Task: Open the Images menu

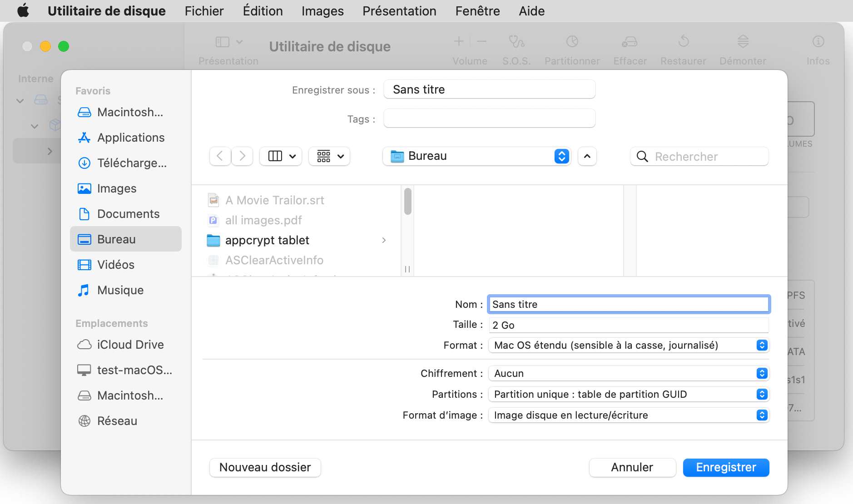Action: pos(322,10)
